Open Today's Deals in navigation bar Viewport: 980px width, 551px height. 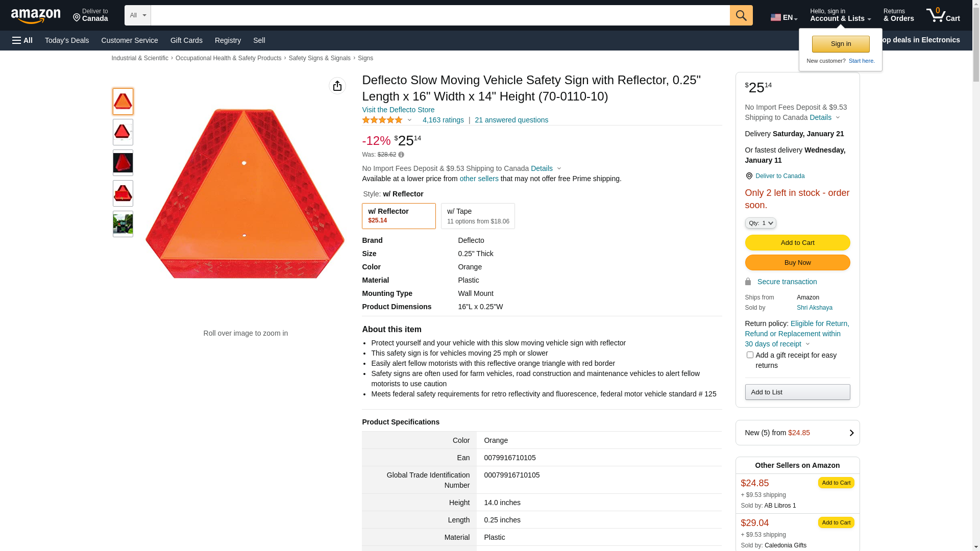(x=67, y=40)
